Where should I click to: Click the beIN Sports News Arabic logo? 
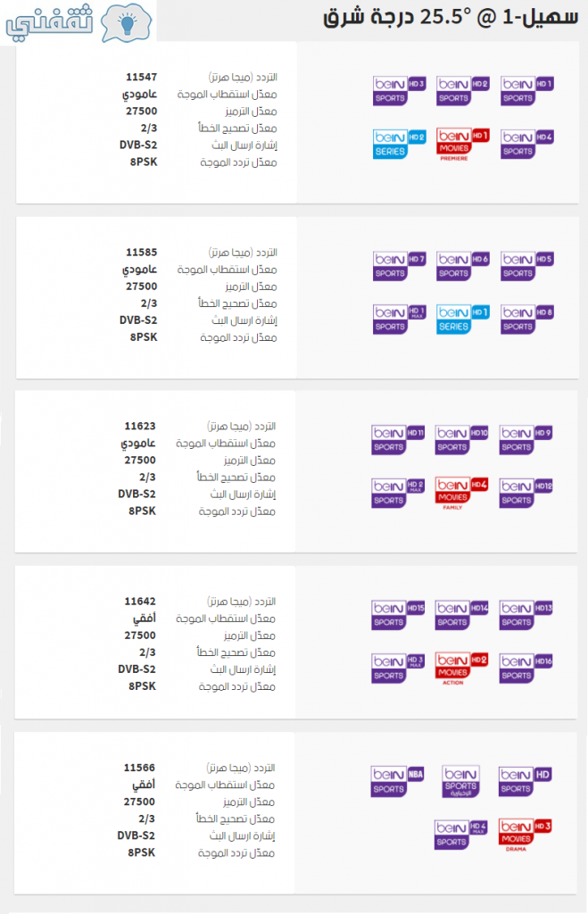point(461,781)
